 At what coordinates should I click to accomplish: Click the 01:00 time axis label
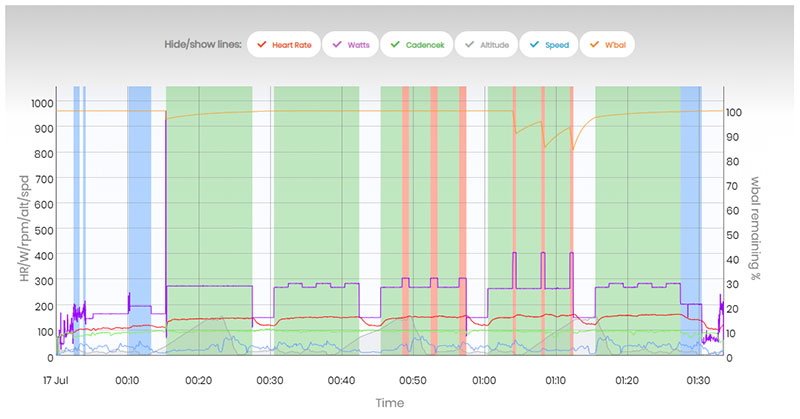[485, 380]
